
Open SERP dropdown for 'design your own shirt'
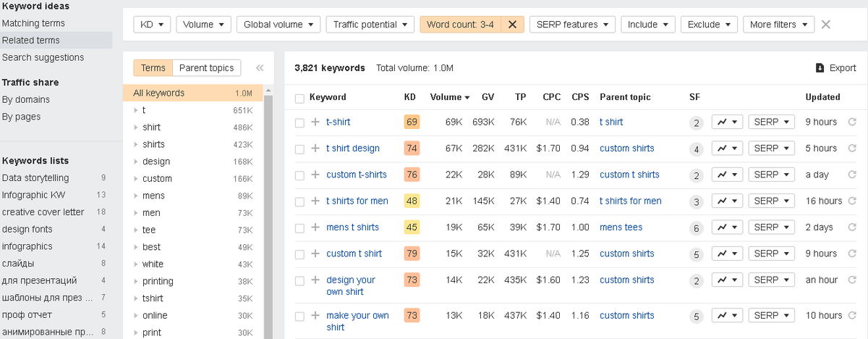pos(771,280)
